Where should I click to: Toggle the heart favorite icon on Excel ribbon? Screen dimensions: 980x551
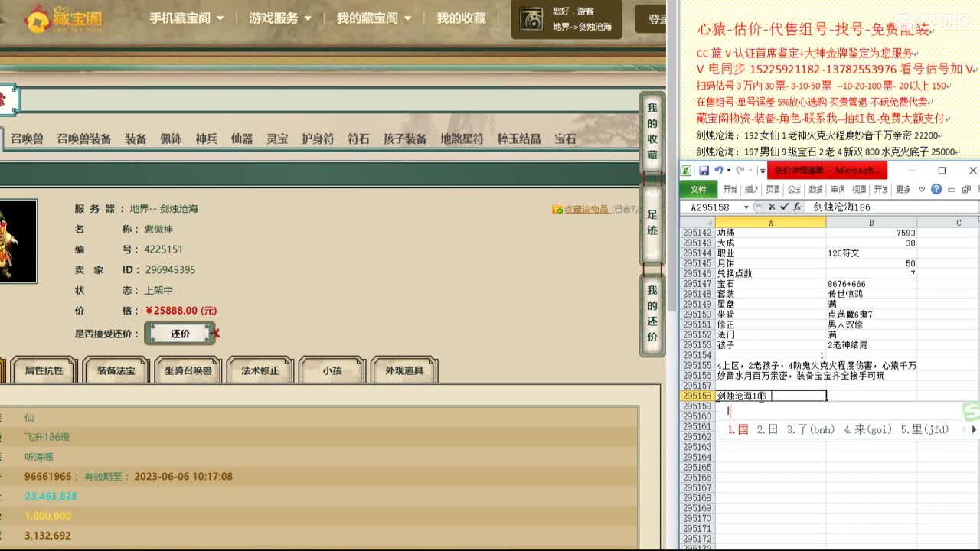[922, 189]
